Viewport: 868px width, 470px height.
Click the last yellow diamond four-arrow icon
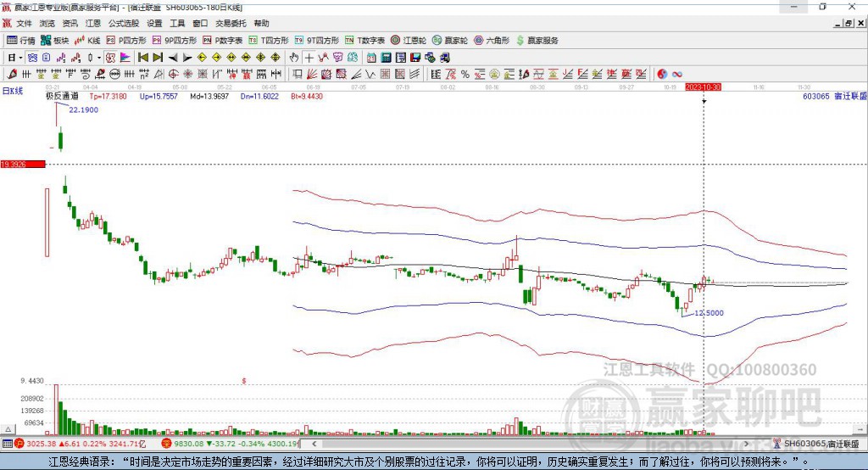(x=275, y=58)
